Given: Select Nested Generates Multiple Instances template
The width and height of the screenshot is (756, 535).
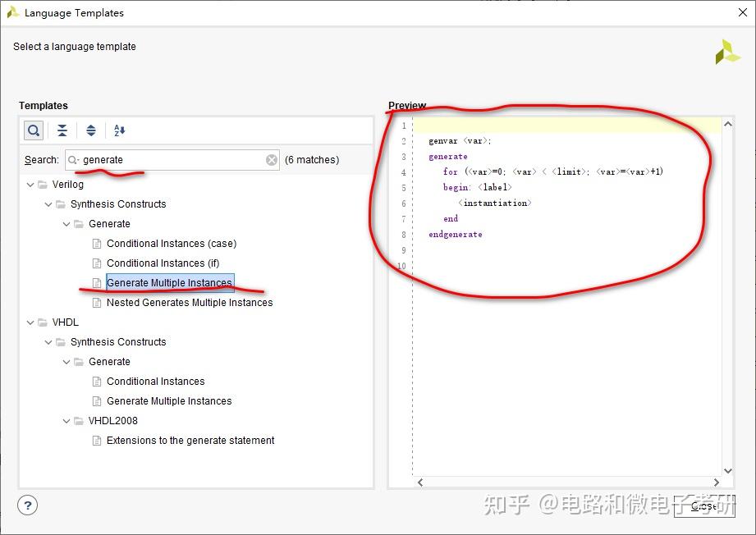Looking at the screenshot, I should coord(190,302).
